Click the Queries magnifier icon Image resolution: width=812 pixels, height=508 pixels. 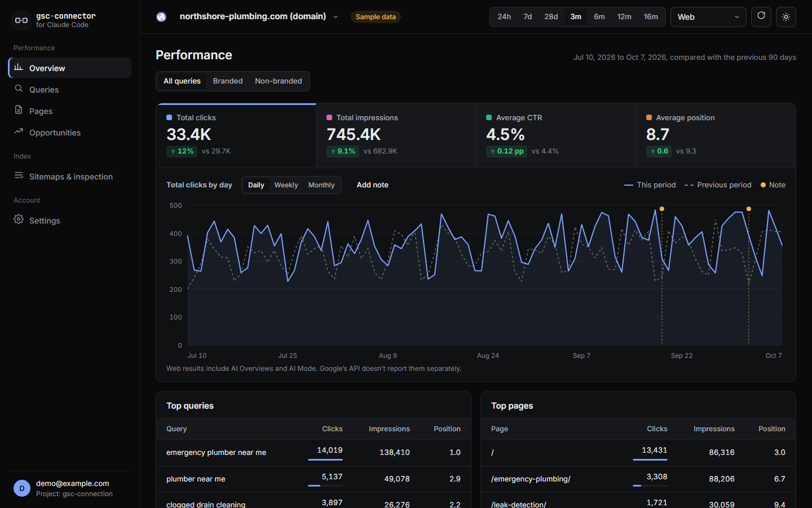(x=19, y=89)
